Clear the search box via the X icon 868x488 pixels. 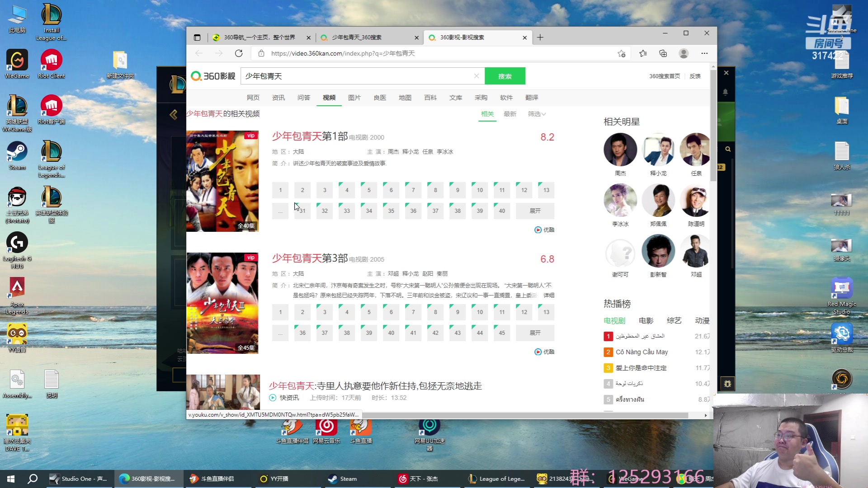pos(476,76)
